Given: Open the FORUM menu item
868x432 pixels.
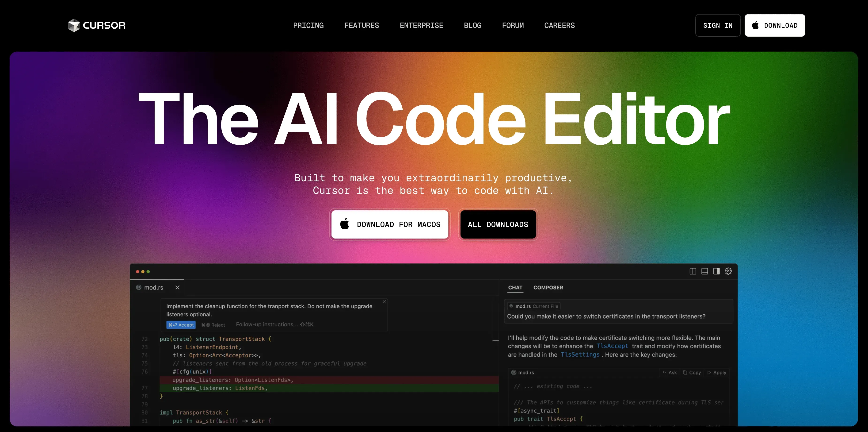Looking at the screenshot, I should [x=513, y=25].
